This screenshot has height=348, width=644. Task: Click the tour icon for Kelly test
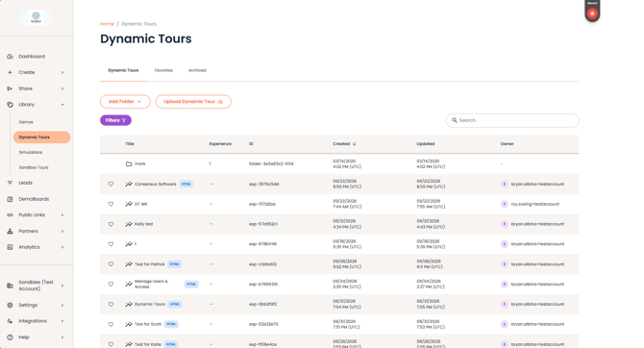point(129,224)
